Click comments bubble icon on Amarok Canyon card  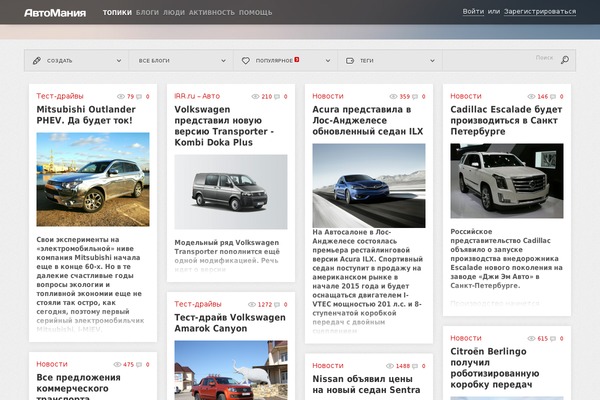pyautogui.click(x=277, y=305)
